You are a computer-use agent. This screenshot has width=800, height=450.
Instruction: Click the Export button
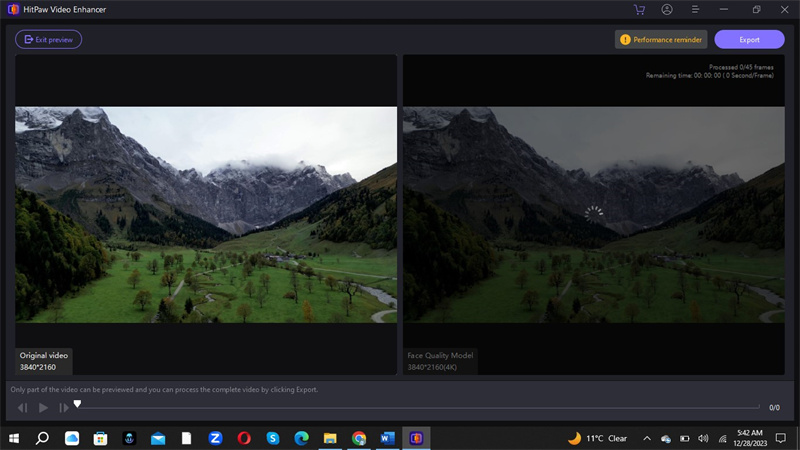[x=749, y=40]
